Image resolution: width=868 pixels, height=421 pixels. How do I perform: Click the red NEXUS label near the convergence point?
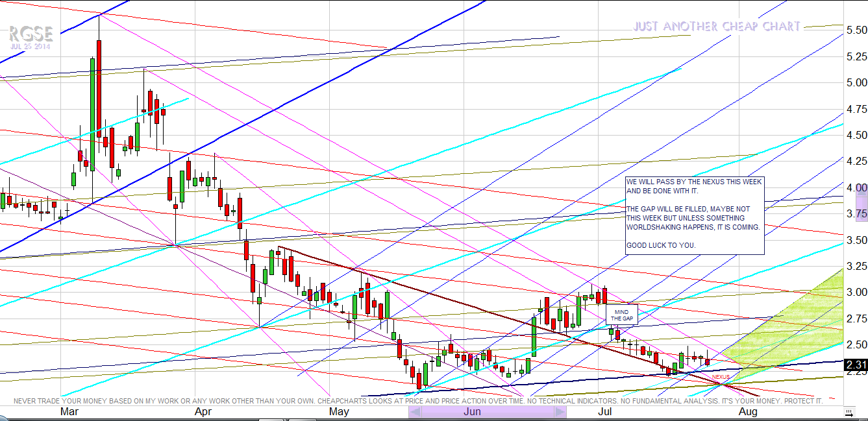click(x=721, y=377)
